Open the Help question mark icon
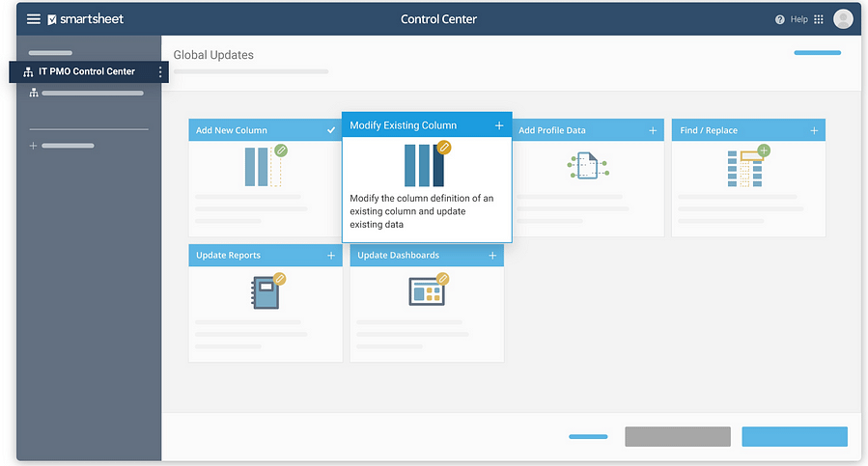The image size is (868, 466). [x=779, y=19]
